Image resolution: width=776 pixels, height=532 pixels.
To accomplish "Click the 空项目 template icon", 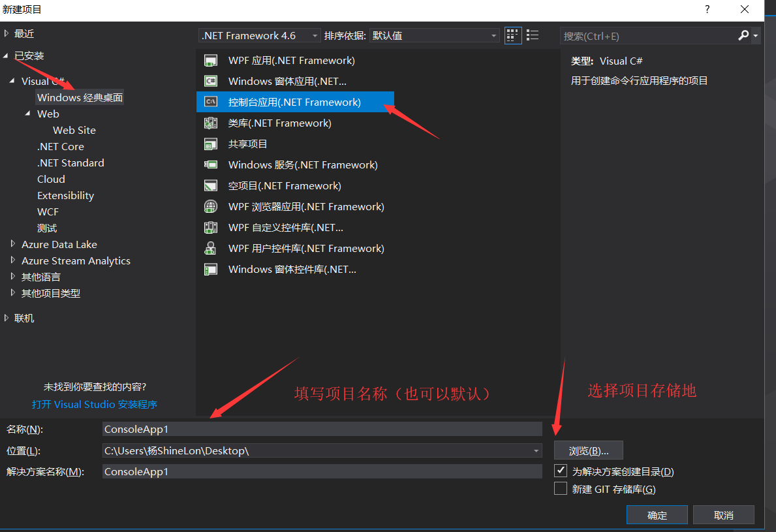I will (x=211, y=185).
